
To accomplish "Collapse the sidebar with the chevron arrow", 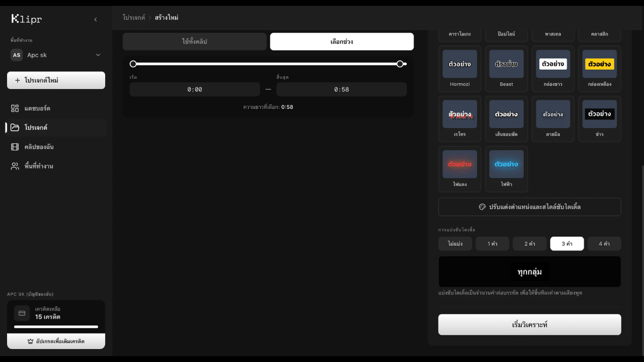I will pos(96,19).
